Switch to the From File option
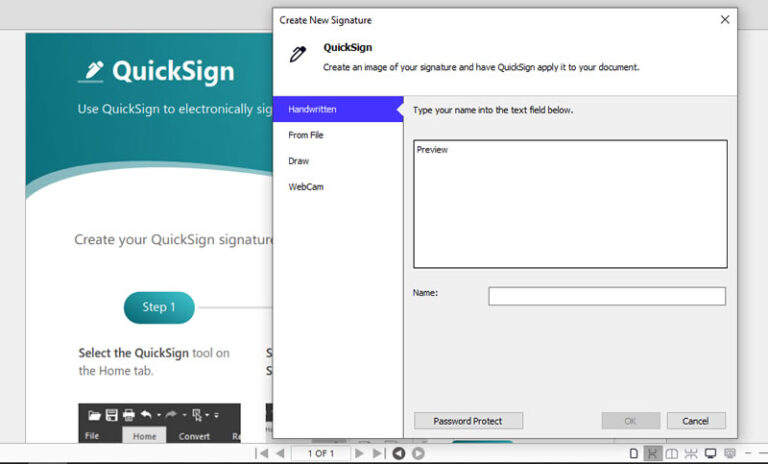 (x=306, y=135)
